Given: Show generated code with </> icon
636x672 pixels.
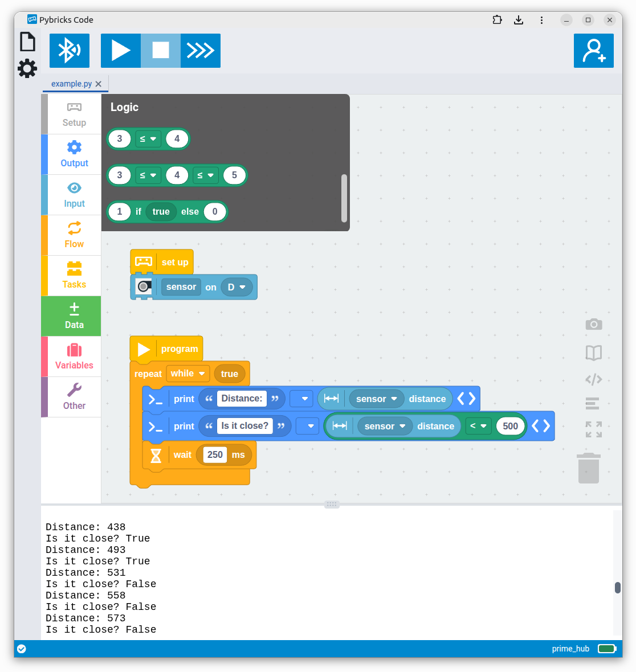Looking at the screenshot, I should 593,379.
